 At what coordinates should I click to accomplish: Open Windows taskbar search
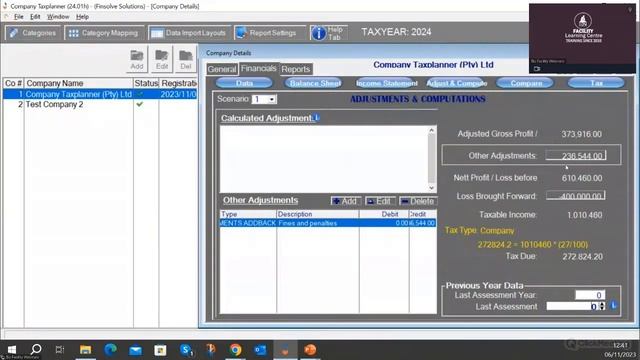tap(36, 349)
